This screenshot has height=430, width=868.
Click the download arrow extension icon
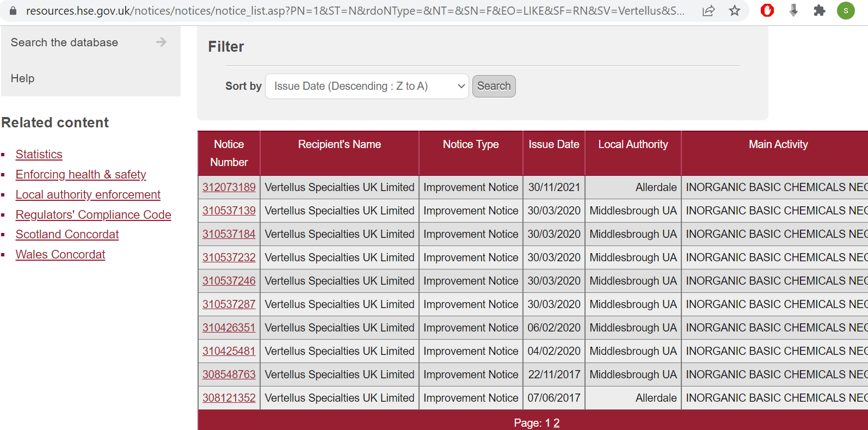[793, 10]
